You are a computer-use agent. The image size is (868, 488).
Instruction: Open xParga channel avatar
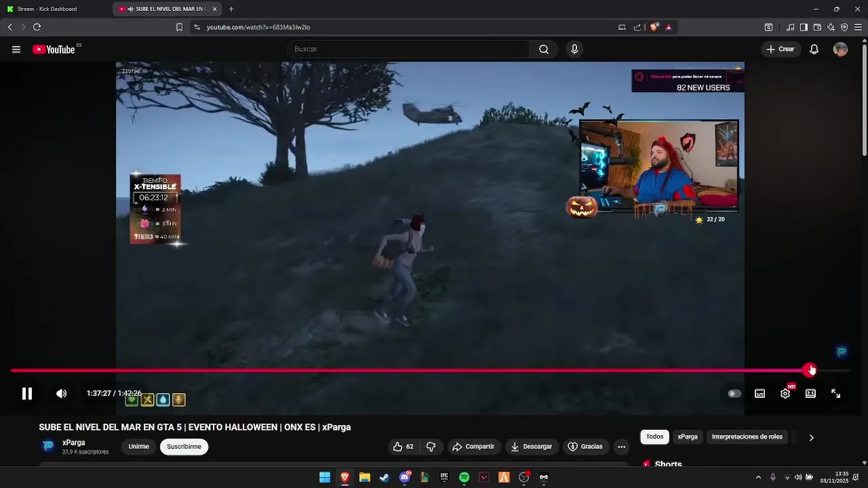tap(48, 446)
